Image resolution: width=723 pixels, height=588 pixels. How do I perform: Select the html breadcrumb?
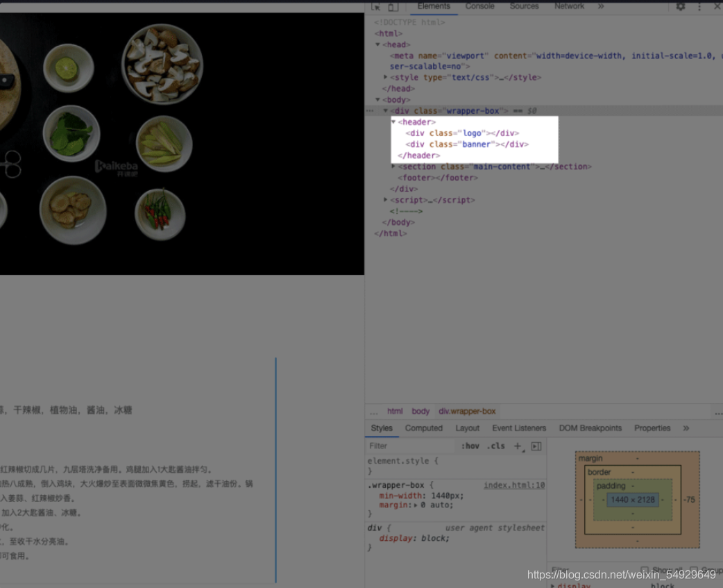(x=395, y=411)
